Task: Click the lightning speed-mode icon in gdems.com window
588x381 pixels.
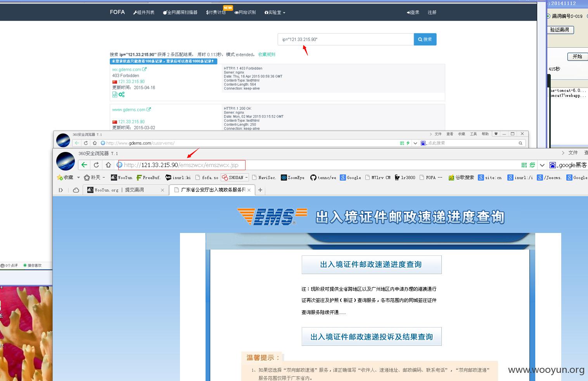Action: 408,143
